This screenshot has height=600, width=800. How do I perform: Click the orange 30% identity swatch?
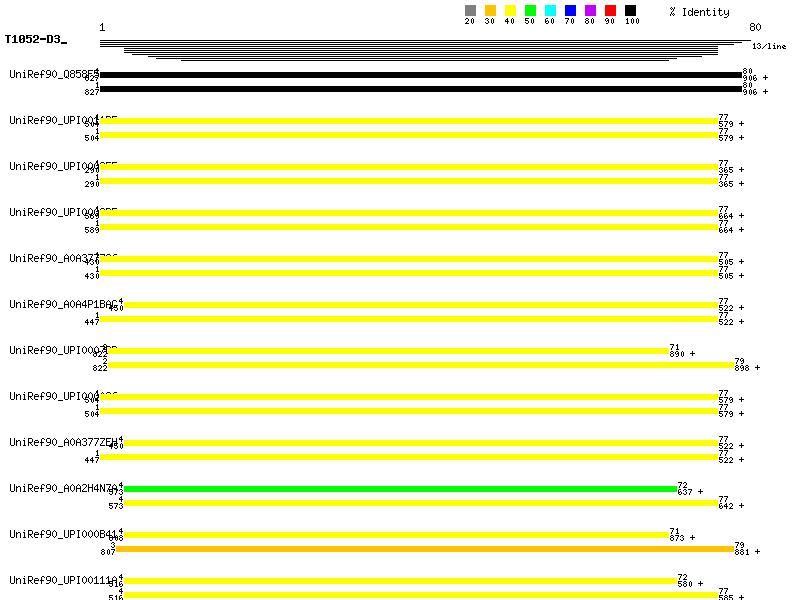click(490, 11)
